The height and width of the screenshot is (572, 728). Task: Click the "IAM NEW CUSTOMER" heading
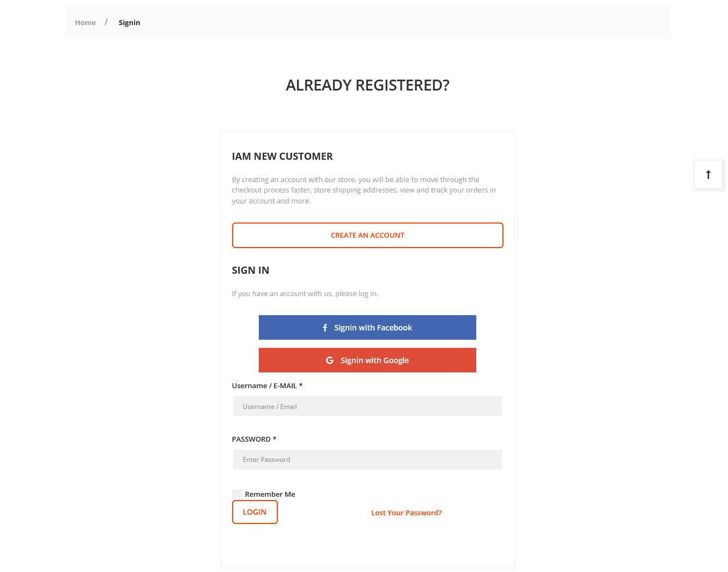point(282,156)
